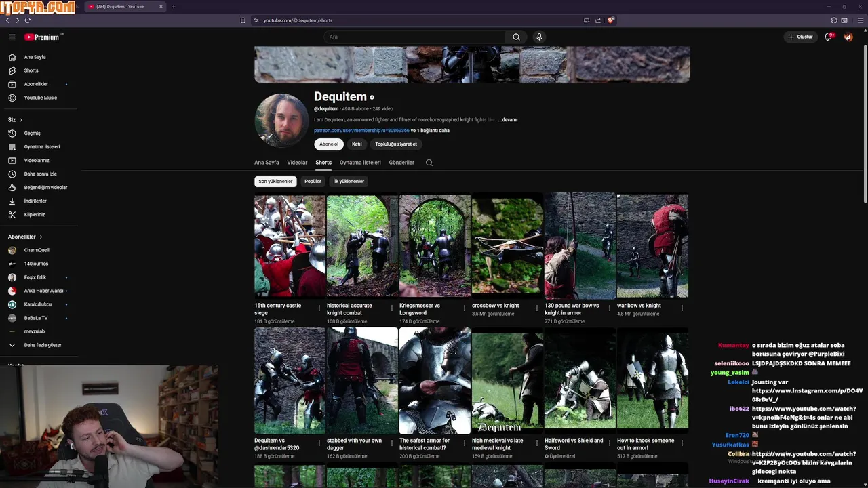This screenshot has height=488, width=868.
Task: Click the browser address bar URL
Action: click(298, 20)
